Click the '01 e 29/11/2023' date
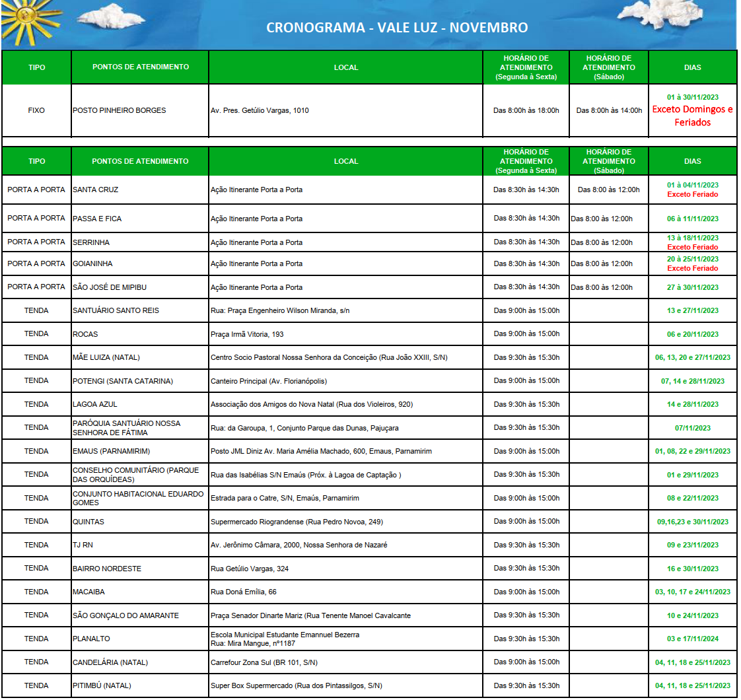This screenshot has height=700, width=741. click(x=692, y=474)
